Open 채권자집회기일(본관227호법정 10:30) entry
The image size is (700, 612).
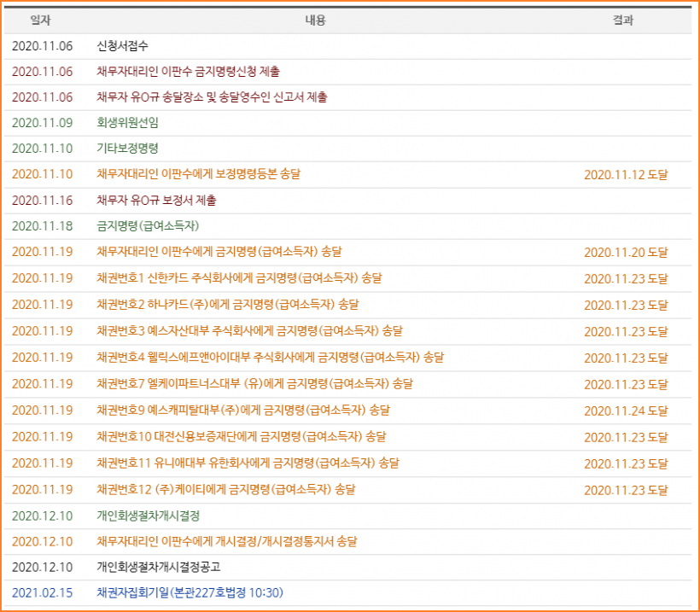point(190,593)
